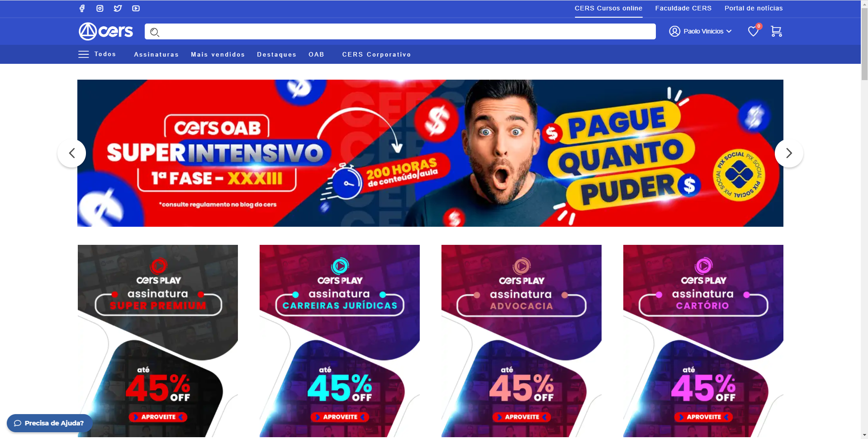Switch to the Faculdade CERS tab
Screen dimensions: 868x439
tap(683, 8)
